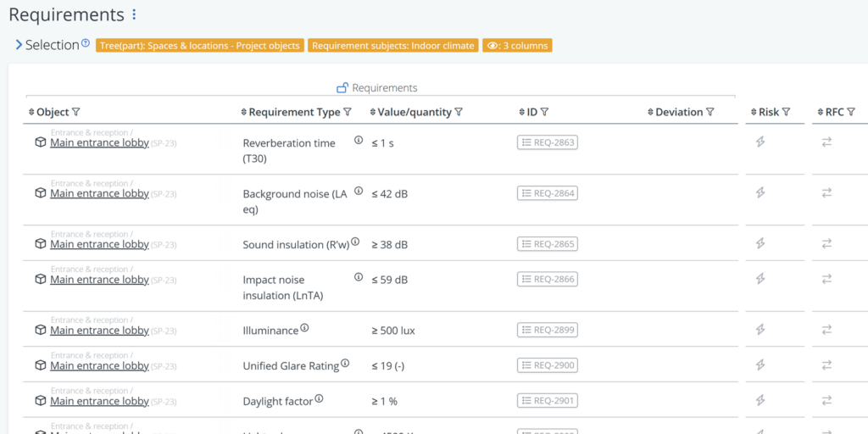
Task: Open the three-dot menu beside Requirements title
Action: (x=134, y=15)
